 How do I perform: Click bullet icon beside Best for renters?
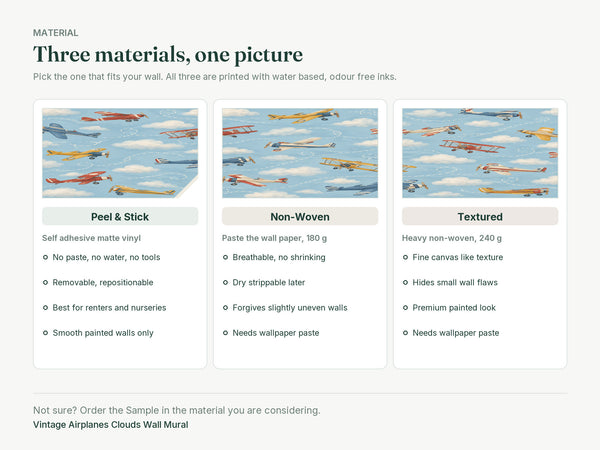pyautogui.click(x=45, y=308)
